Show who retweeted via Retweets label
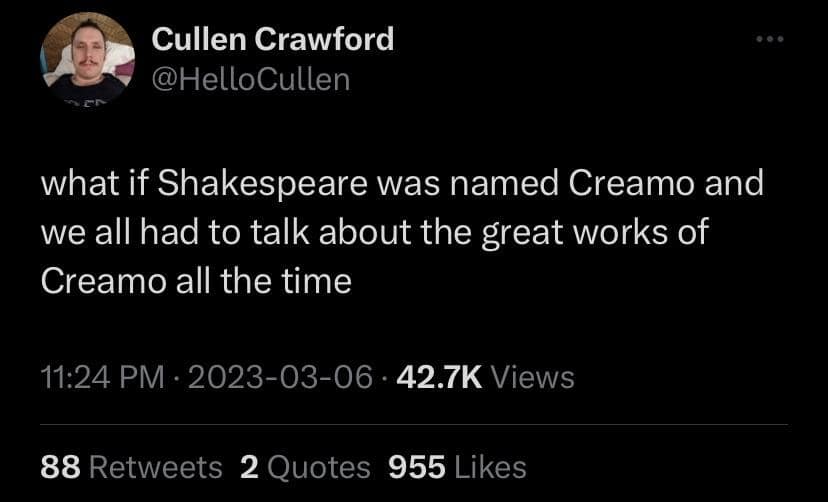 (x=156, y=466)
